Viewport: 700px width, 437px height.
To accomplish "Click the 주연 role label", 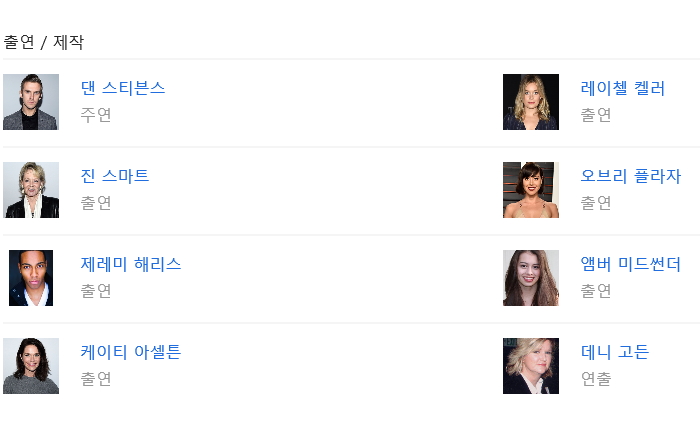I will tap(96, 115).
